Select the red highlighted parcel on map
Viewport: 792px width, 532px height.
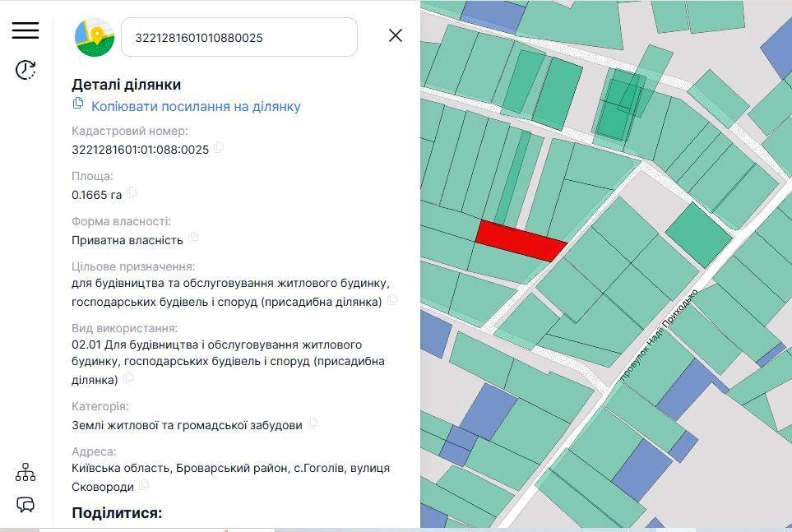point(521,240)
